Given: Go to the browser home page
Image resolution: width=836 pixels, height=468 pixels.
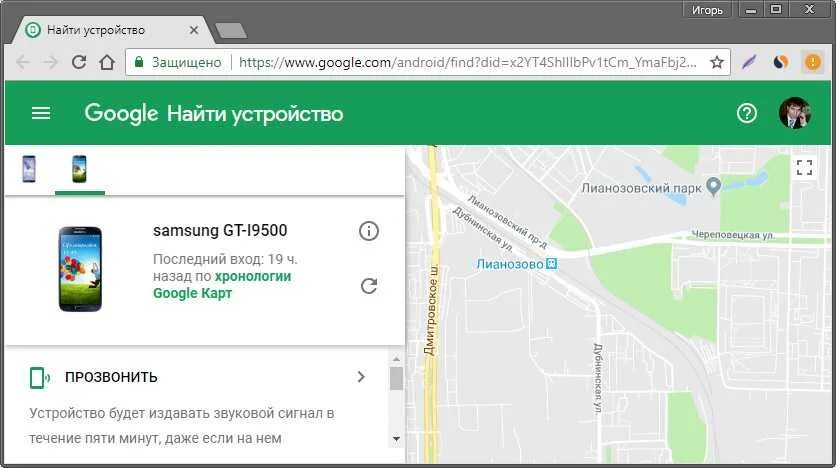Looking at the screenshot, I should tap(107, 62).
